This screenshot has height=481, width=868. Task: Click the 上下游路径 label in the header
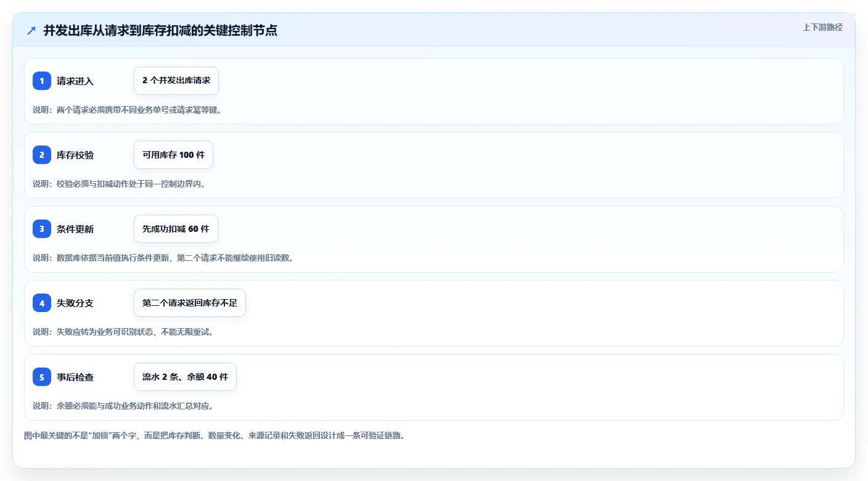point(822,27)
